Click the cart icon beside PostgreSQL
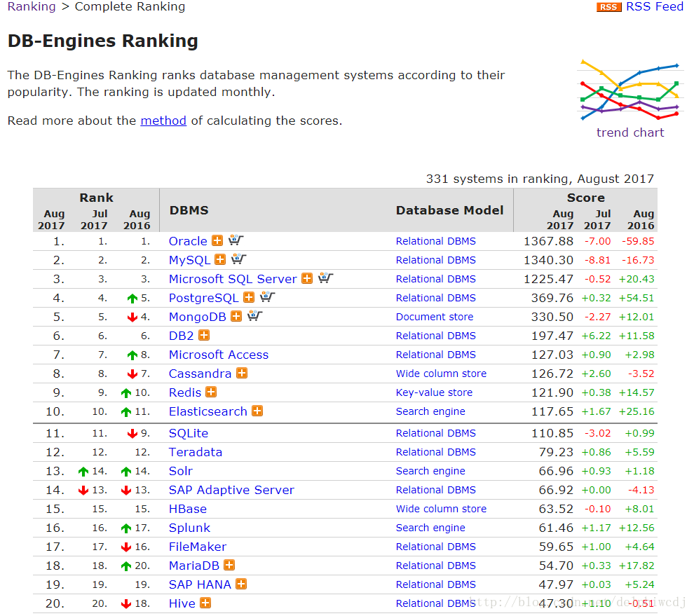Viewport: 694px width, 616px height. click(x=267, y=296)
